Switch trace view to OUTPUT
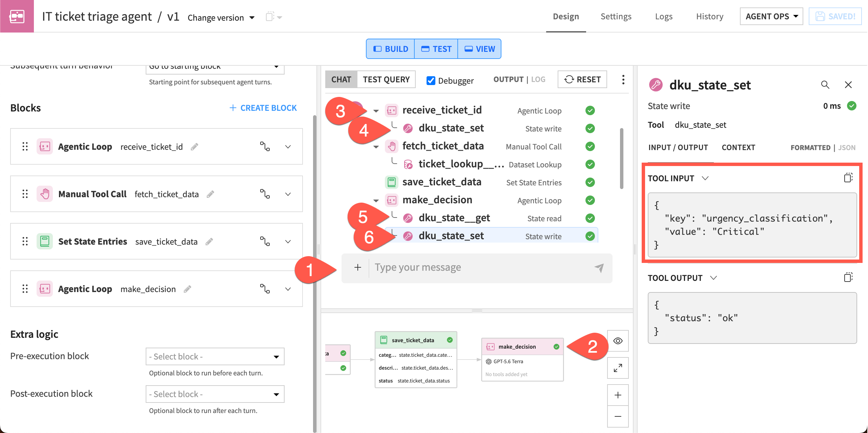 (509, 79)
